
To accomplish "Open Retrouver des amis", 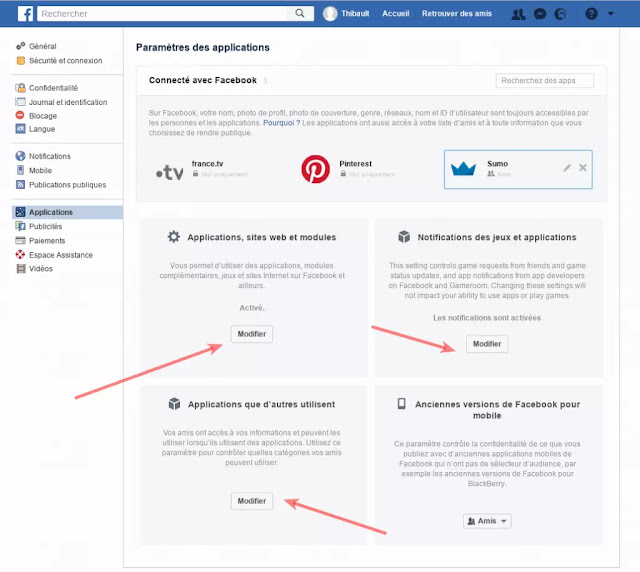I will coord(457,13).
